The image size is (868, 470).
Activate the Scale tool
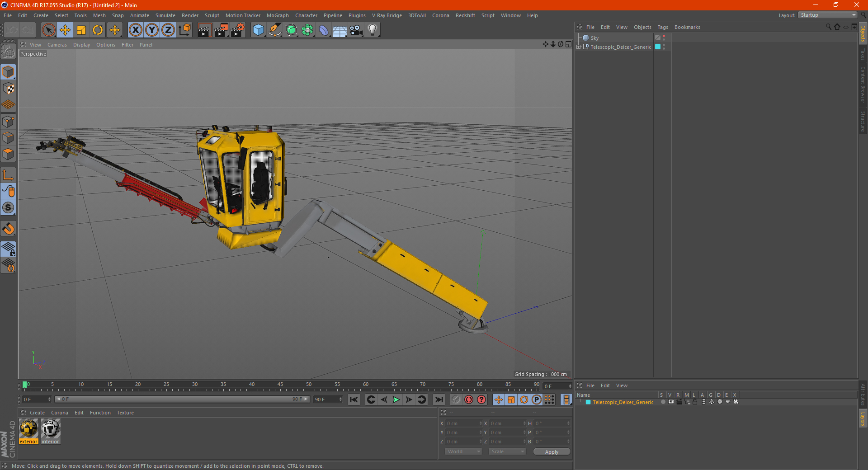81,30
